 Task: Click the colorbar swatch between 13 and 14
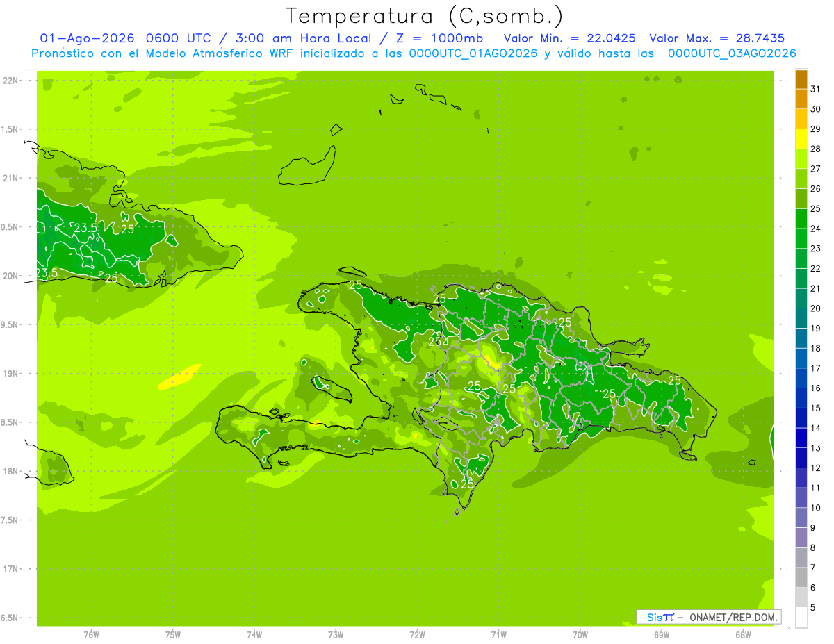(x=801, y=438)
